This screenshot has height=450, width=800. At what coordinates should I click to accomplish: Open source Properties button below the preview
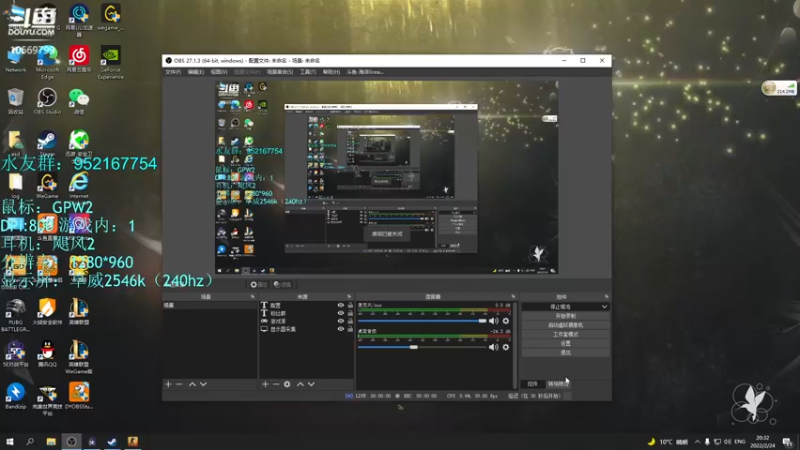pos(259,285)
